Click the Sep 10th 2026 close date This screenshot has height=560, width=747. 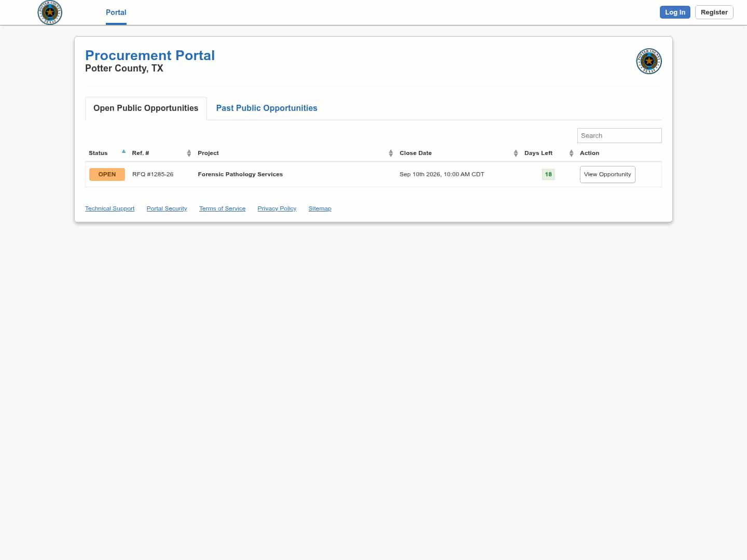point(442,174)
